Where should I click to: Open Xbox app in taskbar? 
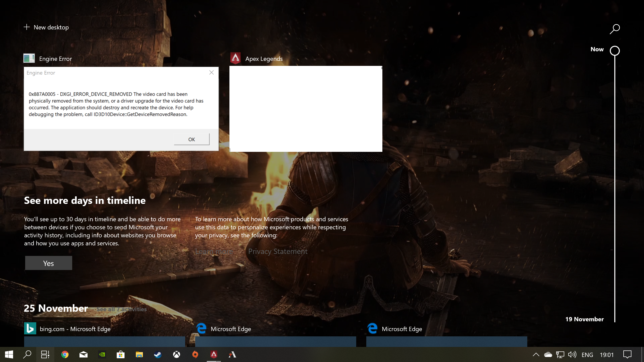point(177,354)
